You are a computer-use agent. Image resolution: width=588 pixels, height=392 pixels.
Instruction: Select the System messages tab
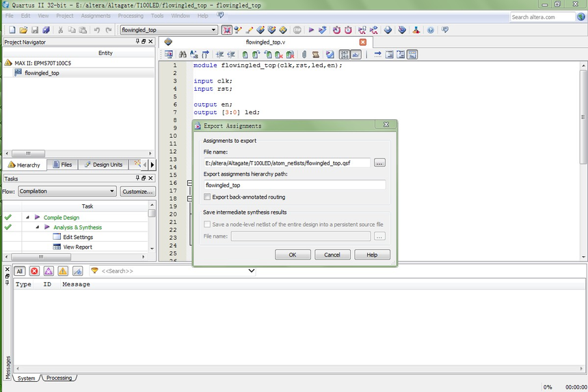26,378
